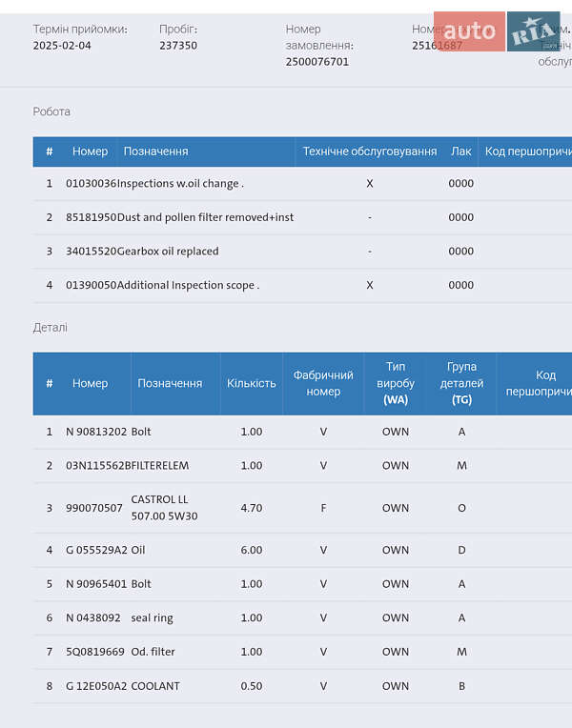Click the 'Лак' column header
Image resolution: width=572 pixels, height=728 pixels.
[x=460, y=152]
